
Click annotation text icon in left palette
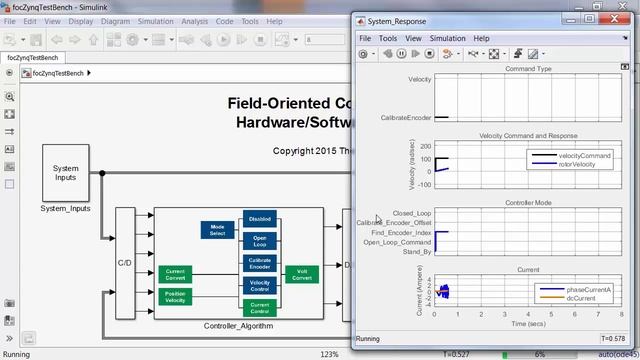[9, 149]
